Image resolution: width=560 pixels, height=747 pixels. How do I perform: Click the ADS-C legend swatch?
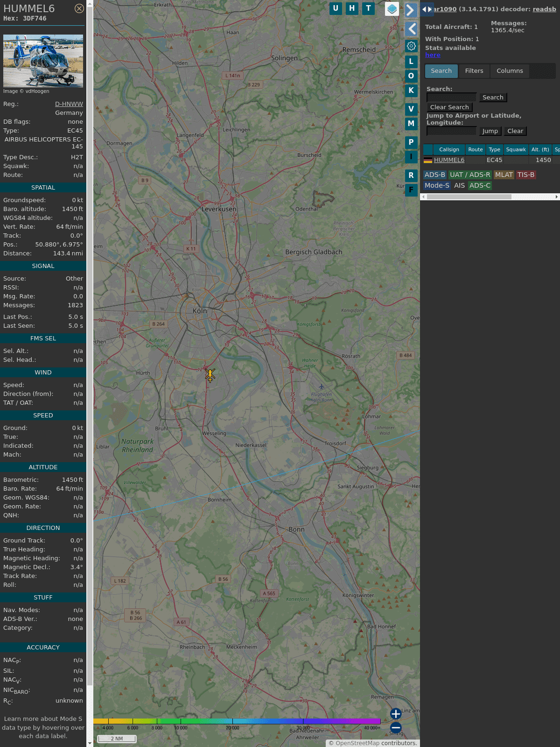point(480,186)
